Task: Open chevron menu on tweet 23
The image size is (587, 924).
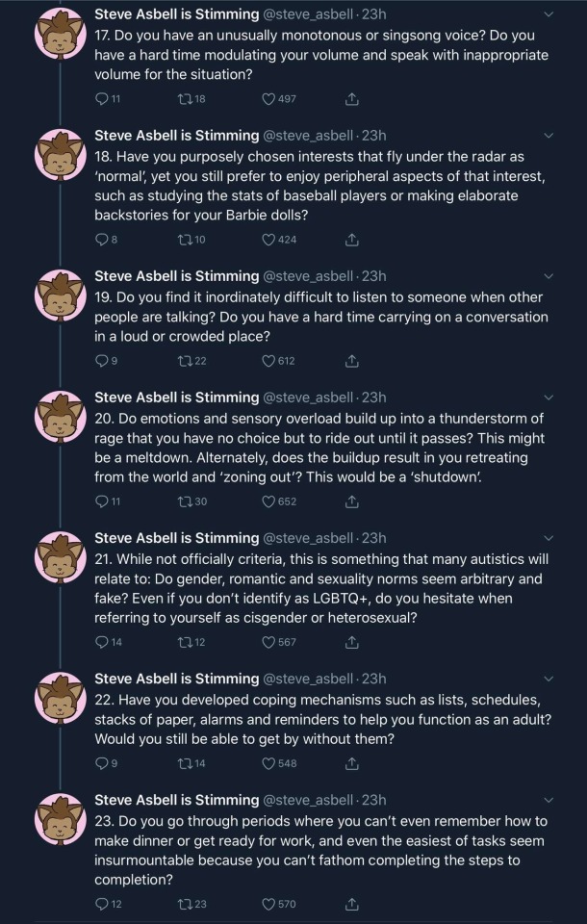Action: 549,800
